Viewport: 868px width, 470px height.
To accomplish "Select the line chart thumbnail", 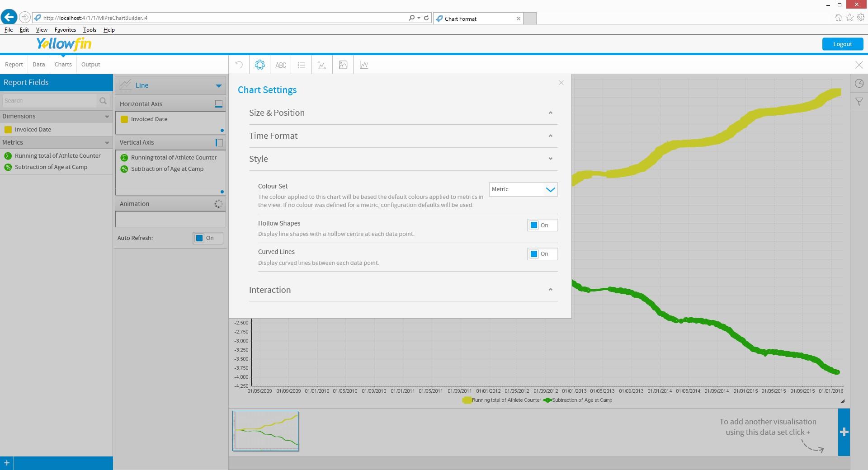I will pyautogui.click(x=265, y=431).
